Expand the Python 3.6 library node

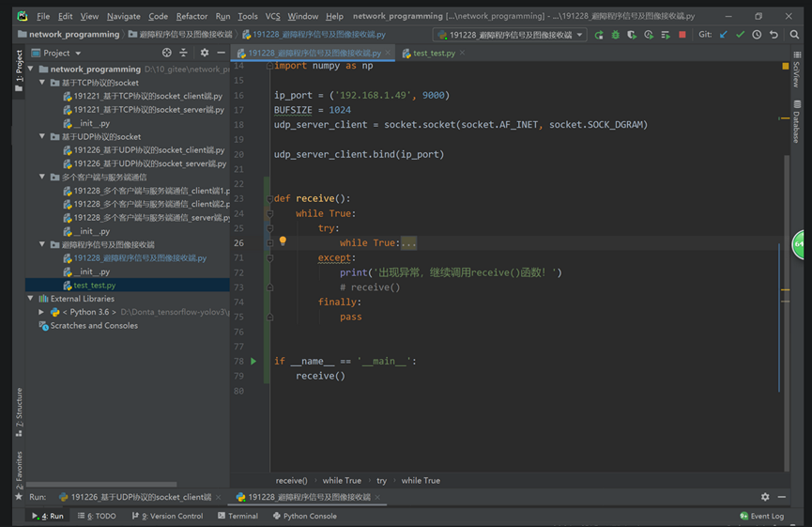click(x=42, y=312)
